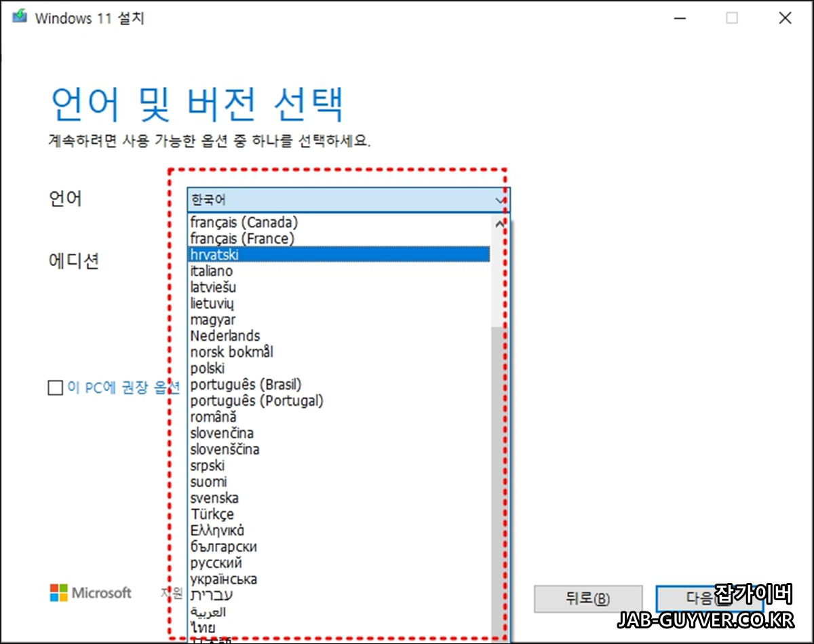
Task: Select Ελληνικά language option
Action: point(339,531)
